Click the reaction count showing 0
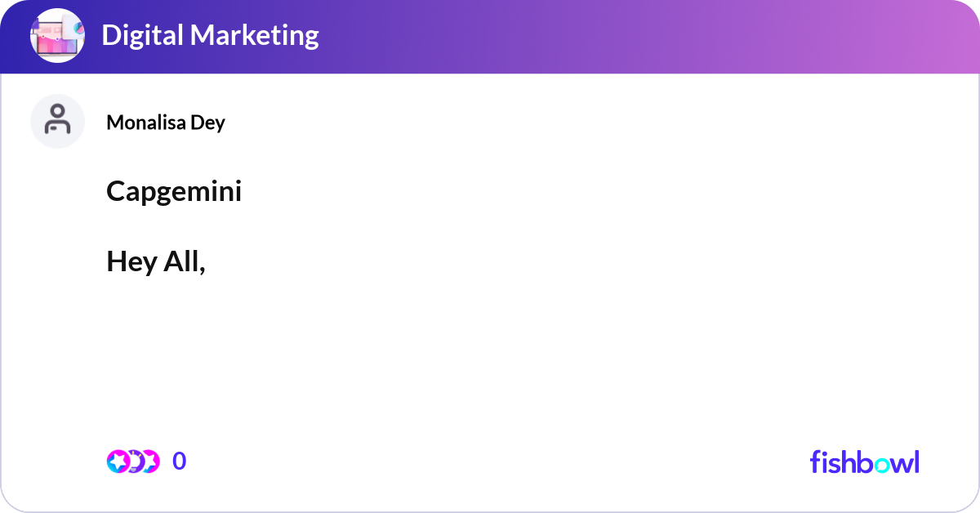The height and width of the screenshot is (513, 980). point(179,462)
